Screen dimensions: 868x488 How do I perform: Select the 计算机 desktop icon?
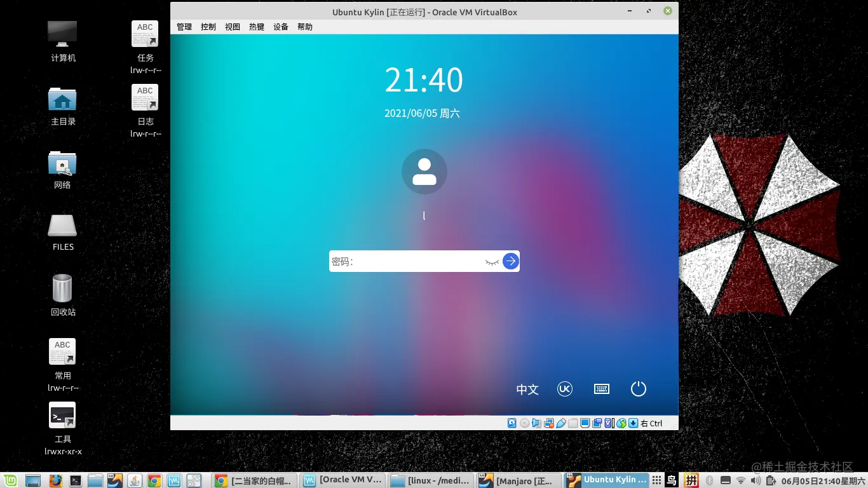63,41
